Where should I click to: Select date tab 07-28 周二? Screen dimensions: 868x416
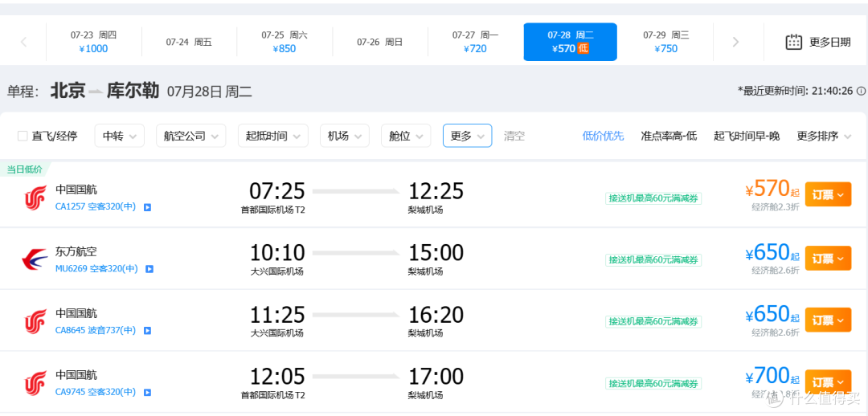[x=570, y=42]
